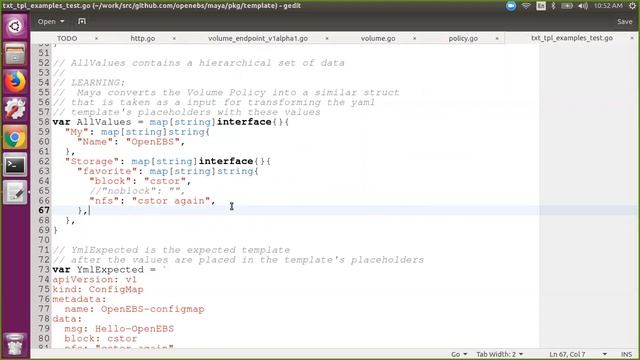Open the Open file dropdown
This screenshot has width=640, height=360.
51,21
